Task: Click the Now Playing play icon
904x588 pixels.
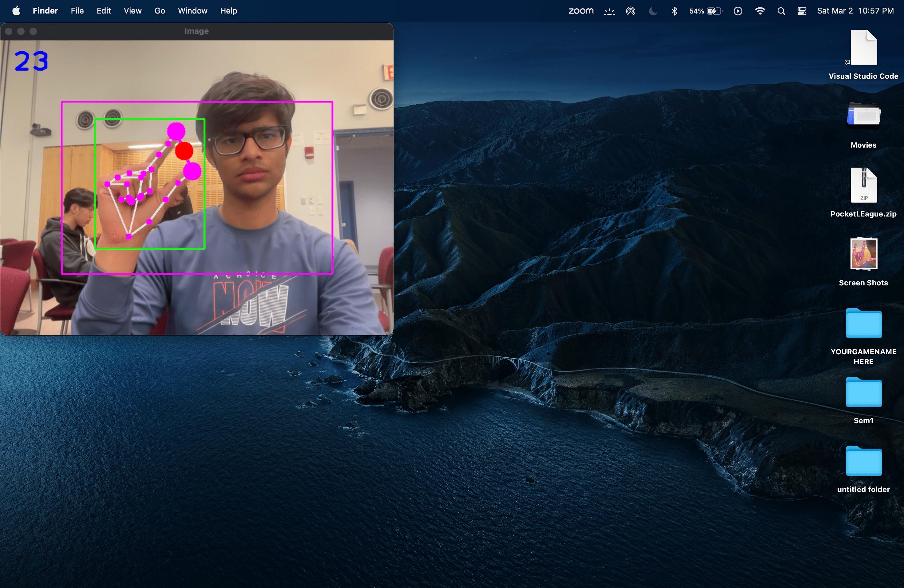Action: (x=738, y=11)
